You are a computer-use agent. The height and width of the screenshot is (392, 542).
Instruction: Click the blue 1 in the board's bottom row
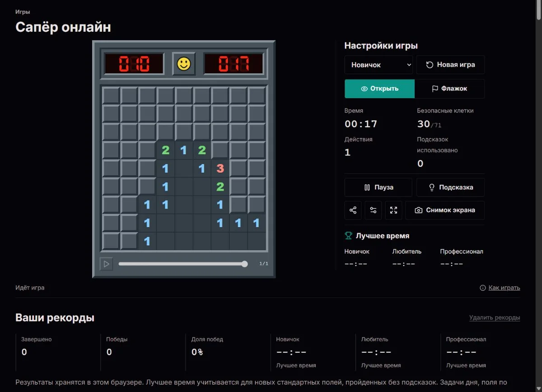click(x=147, y=241)
